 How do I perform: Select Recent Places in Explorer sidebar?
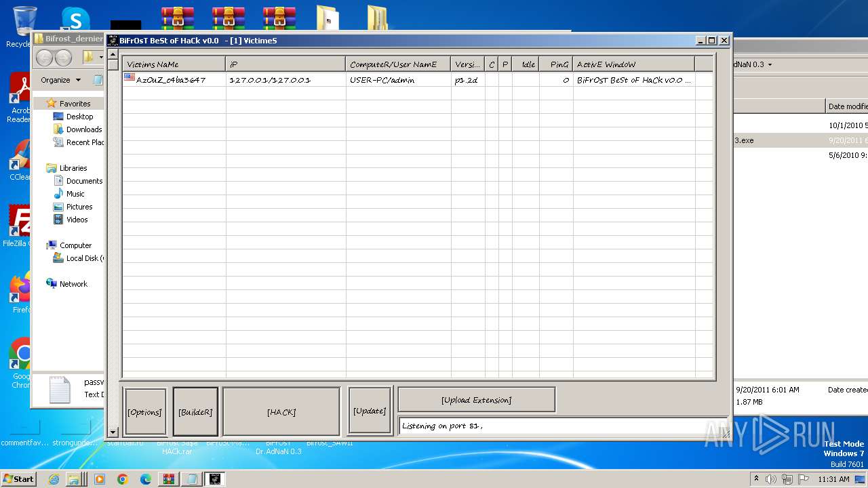pyautogui.click(x=79, y=142)
